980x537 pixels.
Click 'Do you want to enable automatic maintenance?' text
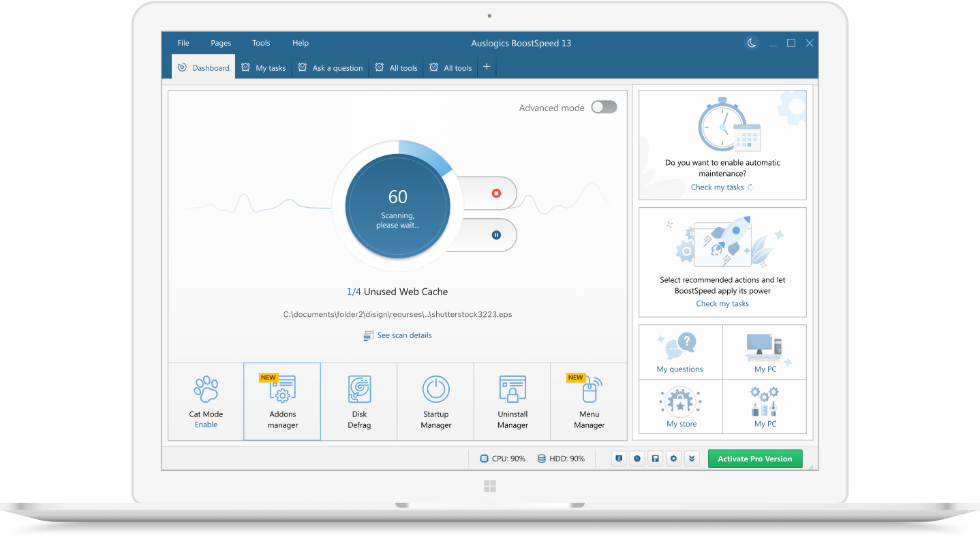tap(722, 168)
